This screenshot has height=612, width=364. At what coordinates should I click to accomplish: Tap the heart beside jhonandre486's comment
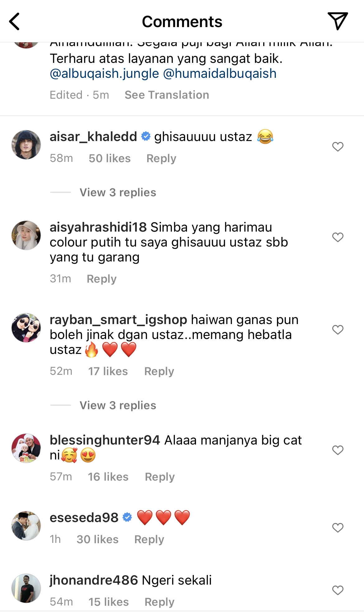pyautogui.click(x=338, y=590)
